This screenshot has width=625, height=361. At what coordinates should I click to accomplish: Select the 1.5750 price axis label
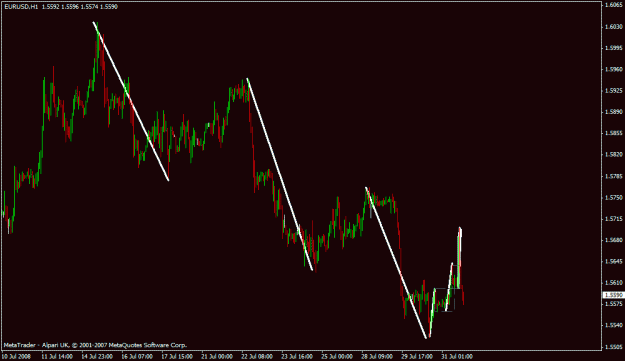pyautogui.click(x=613, y=197)
